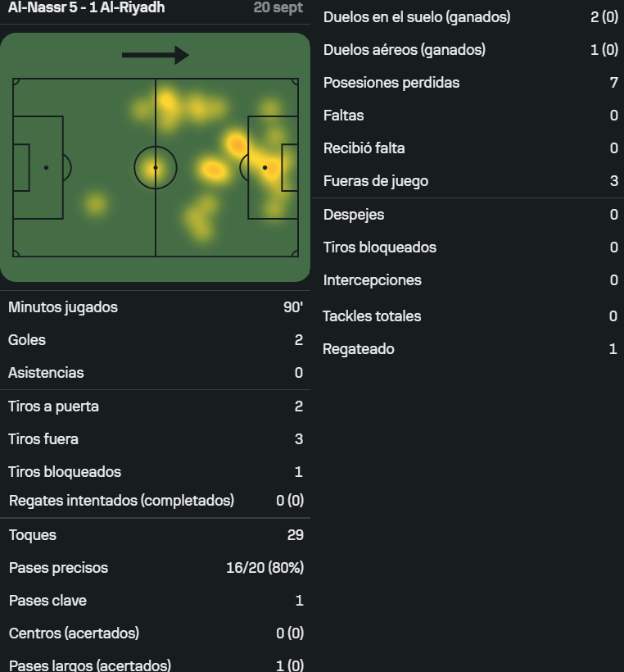Image resolution: width=624 pixels, height=672 pixels.
Task: Select the Toques stat row
Action: [x=155, y=535]
